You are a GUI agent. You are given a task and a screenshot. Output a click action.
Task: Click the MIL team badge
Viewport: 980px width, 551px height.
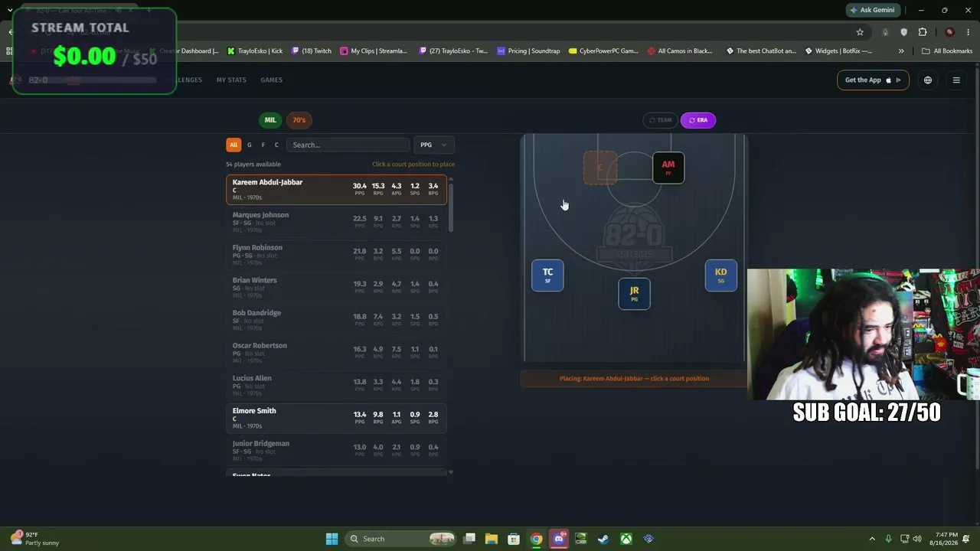(270, 120)
